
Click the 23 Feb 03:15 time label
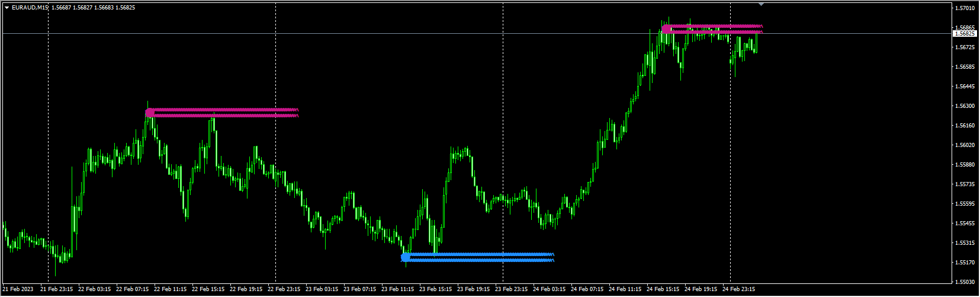coord(322,289)
